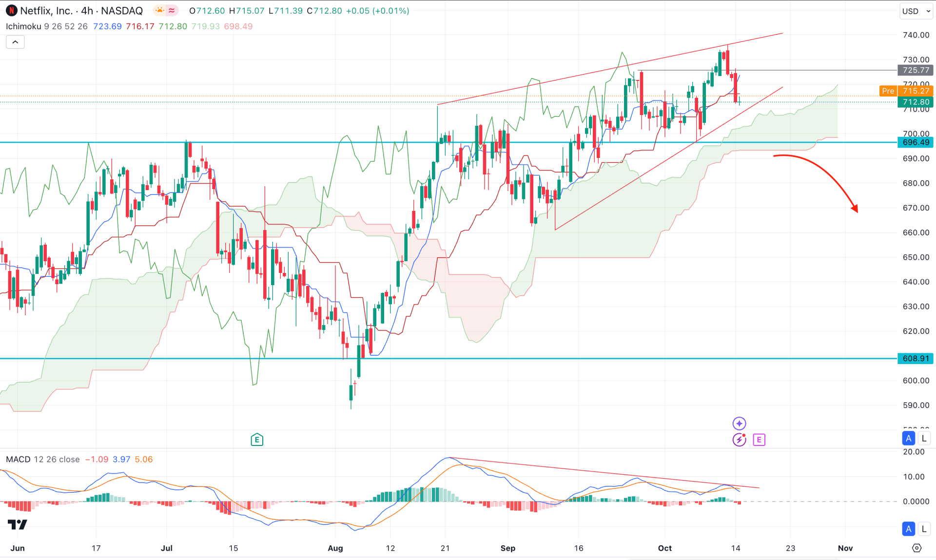Screen dimensions: 936x560
Task: Toggle auto scale A on MACD pane
Action: (x=908, y=529)
